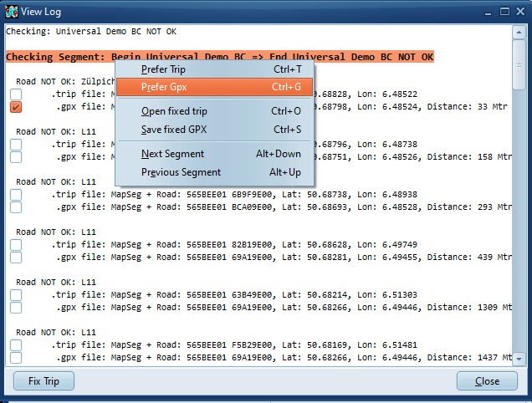
Task: Click Save fixed GPX menu item
Action: pos(173,130)
